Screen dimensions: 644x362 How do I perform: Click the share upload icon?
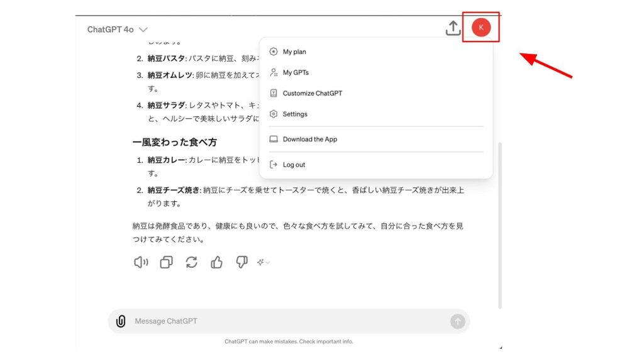[453, 28]
